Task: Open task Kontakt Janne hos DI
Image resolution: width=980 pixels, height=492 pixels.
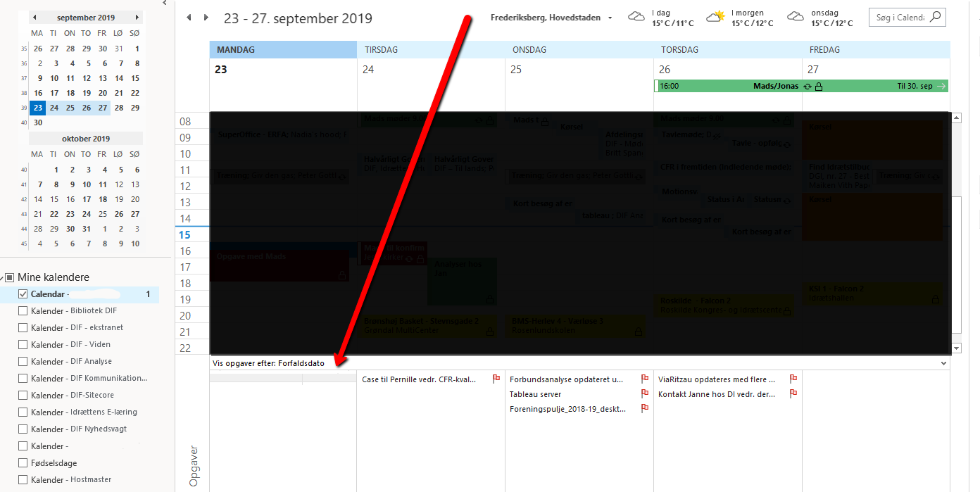Action: click(717, 394)
